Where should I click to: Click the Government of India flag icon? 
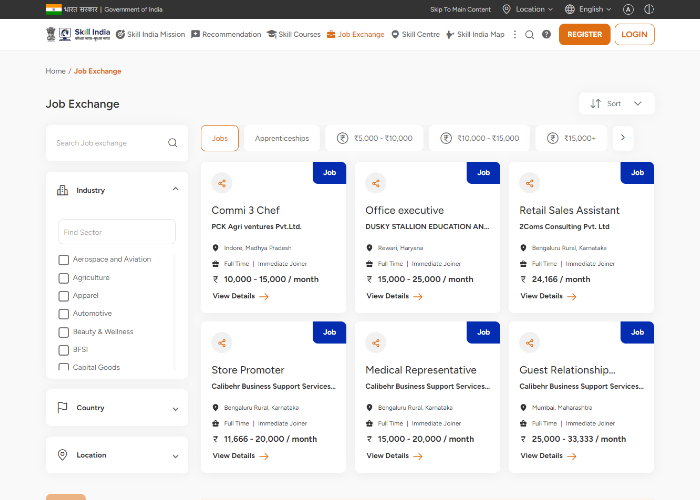coord(54,9)
